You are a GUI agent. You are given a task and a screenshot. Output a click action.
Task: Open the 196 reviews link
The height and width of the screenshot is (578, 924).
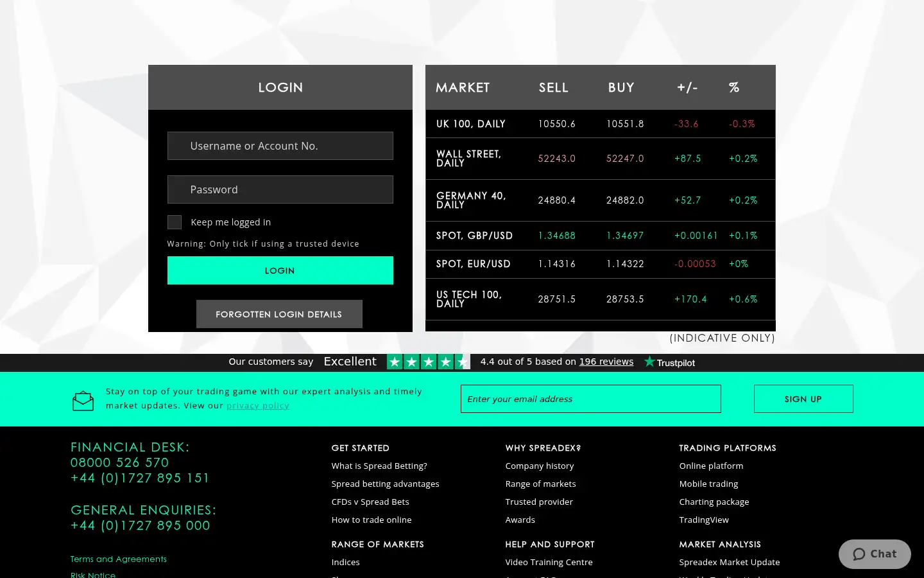point(606,362)
